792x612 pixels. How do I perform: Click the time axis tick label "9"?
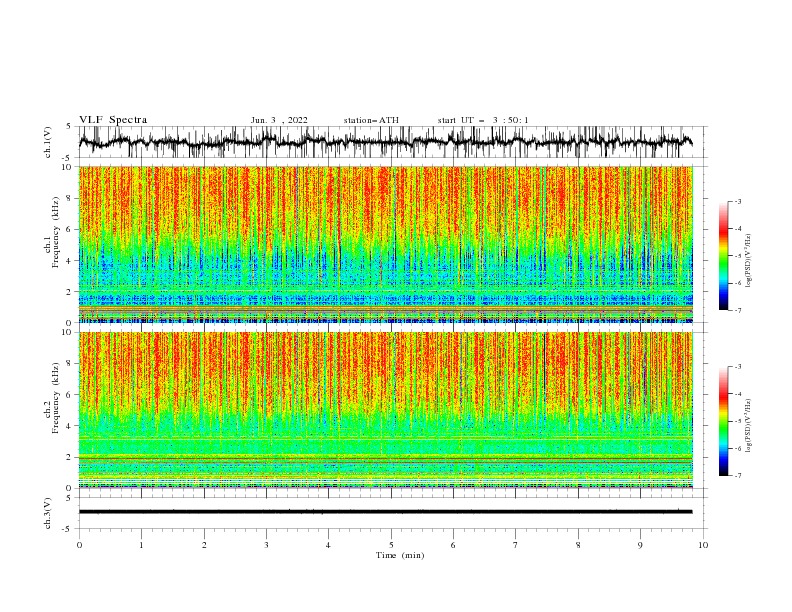[640, 545]
